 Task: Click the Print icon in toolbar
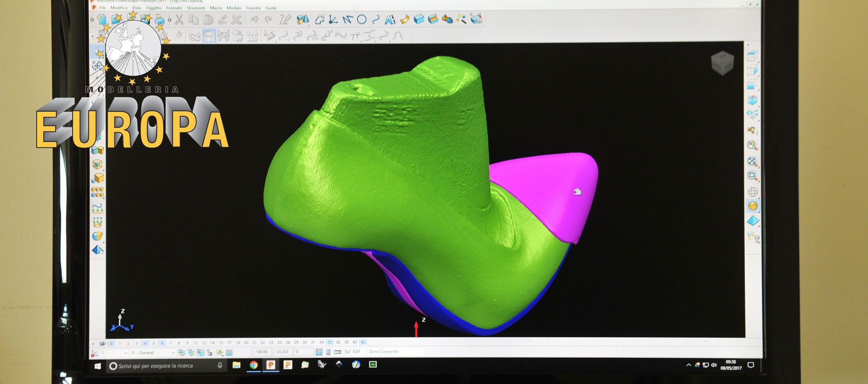tap(160, 19)
